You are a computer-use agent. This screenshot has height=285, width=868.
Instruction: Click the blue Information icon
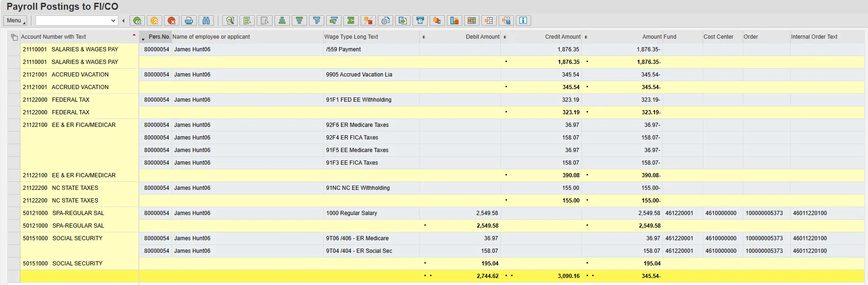523,21
